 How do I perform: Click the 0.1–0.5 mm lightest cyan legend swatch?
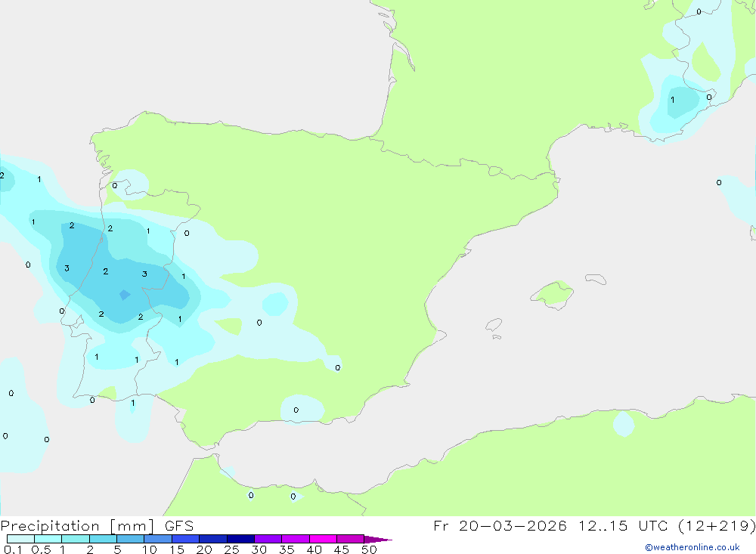click(x=20, y=539)
